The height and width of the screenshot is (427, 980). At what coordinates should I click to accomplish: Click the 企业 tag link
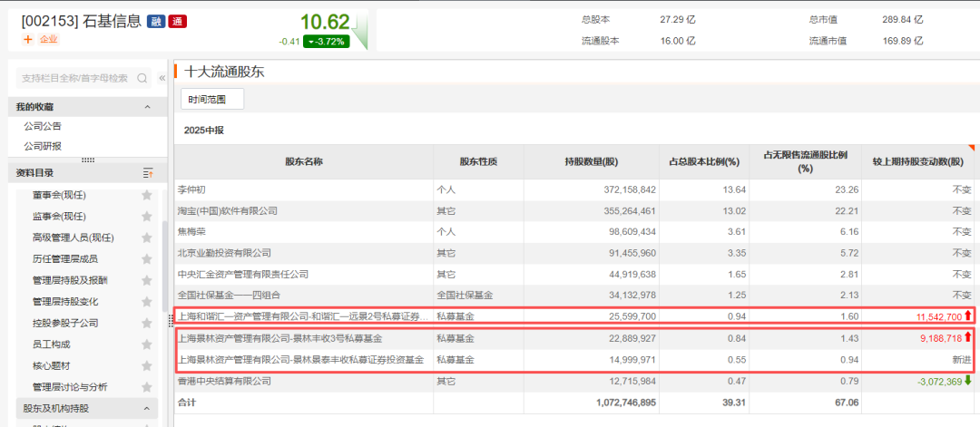coord(48,39)
